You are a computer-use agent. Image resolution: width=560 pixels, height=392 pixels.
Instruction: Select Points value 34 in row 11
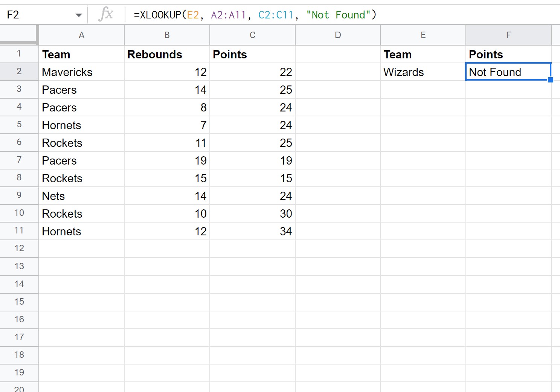tap(253, 231)
